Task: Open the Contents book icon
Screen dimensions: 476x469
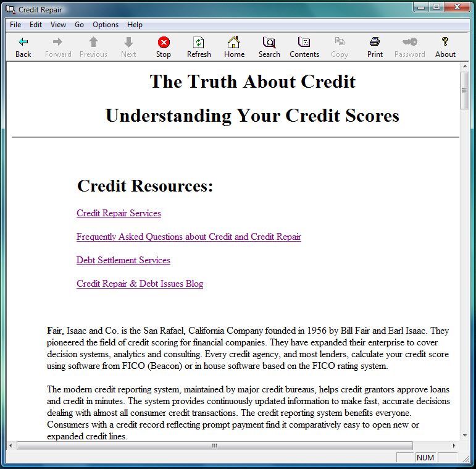Action: (x=304, y=42)
